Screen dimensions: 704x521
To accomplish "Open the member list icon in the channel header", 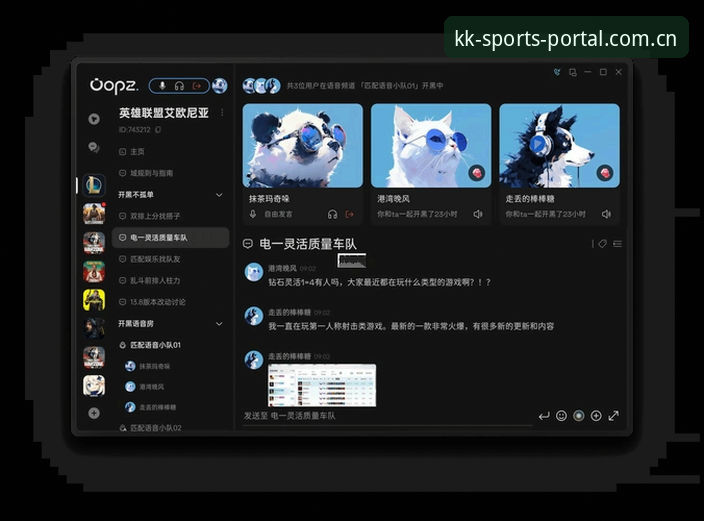I will click(618, 243).
